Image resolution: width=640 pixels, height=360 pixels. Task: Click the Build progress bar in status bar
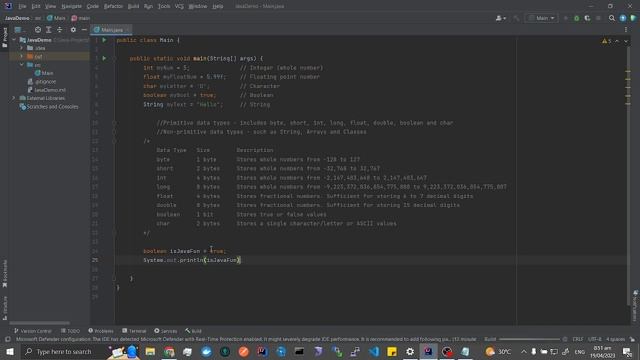(x=529, y=339)
